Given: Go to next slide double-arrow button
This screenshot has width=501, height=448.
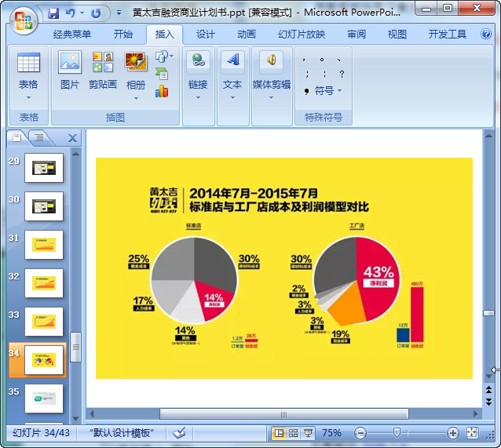Looking at the screenshot, I should [488, 402].
